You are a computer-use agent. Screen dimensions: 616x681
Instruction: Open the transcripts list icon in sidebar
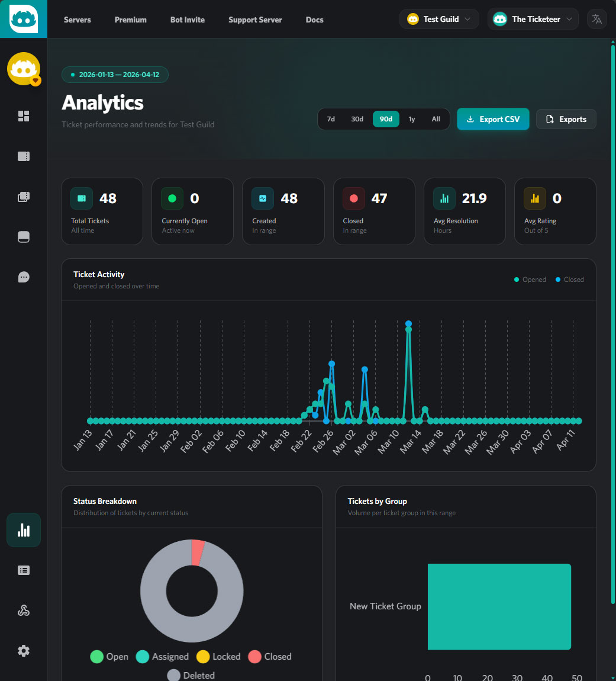tap(23, 570)
